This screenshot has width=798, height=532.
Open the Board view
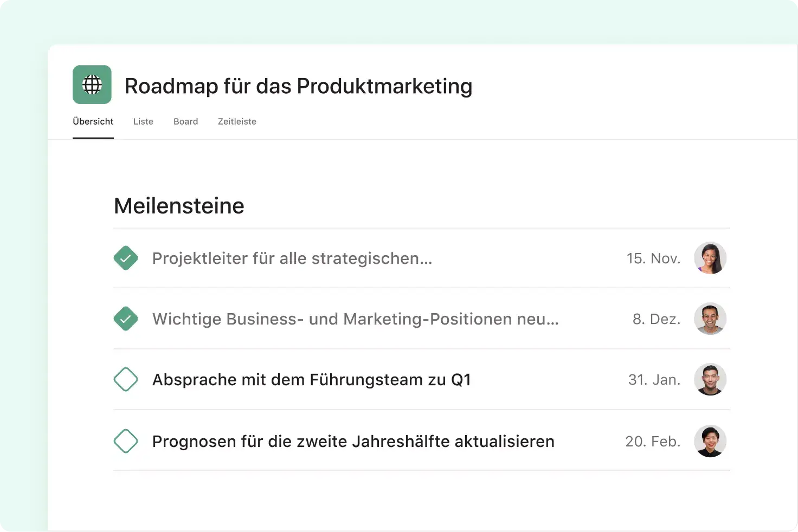(x=185, y=121)
